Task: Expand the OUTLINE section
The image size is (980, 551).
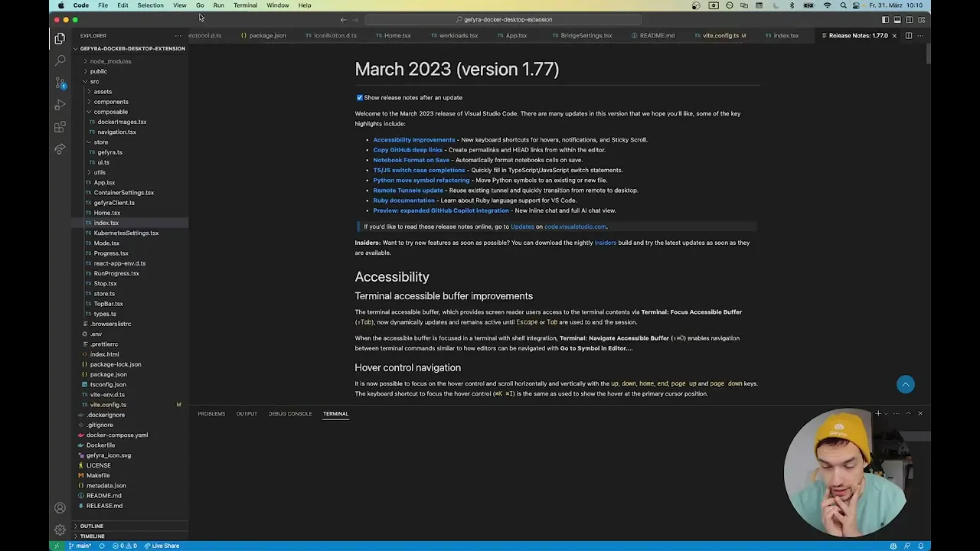Action: 129,526
